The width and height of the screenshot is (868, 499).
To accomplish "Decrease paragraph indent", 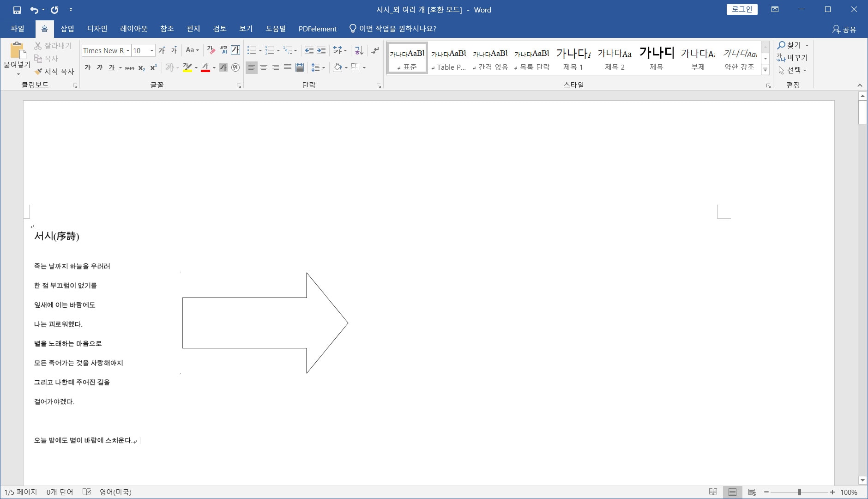I will click(309, 50).
